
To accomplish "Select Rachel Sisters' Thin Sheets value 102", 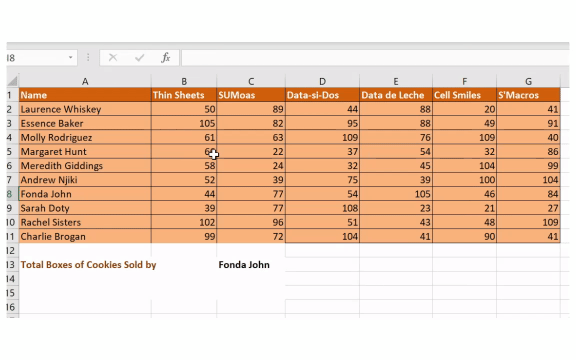I will 184,222.
